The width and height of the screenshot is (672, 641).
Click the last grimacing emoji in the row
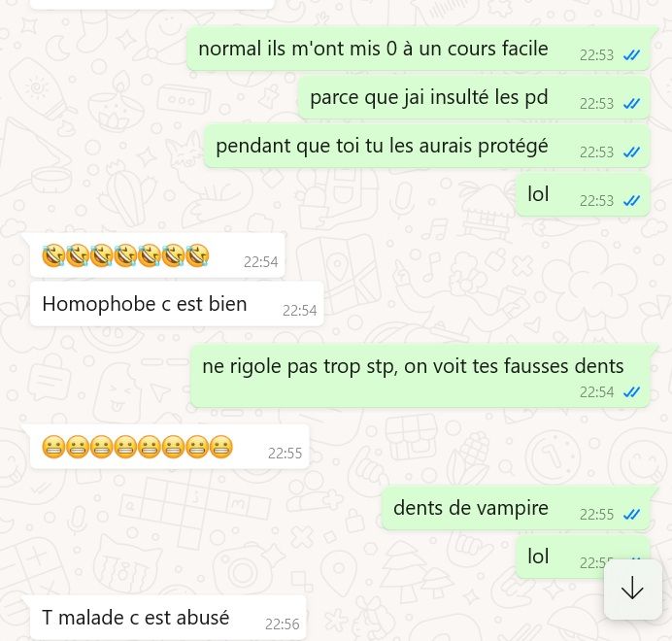[221, 447]
